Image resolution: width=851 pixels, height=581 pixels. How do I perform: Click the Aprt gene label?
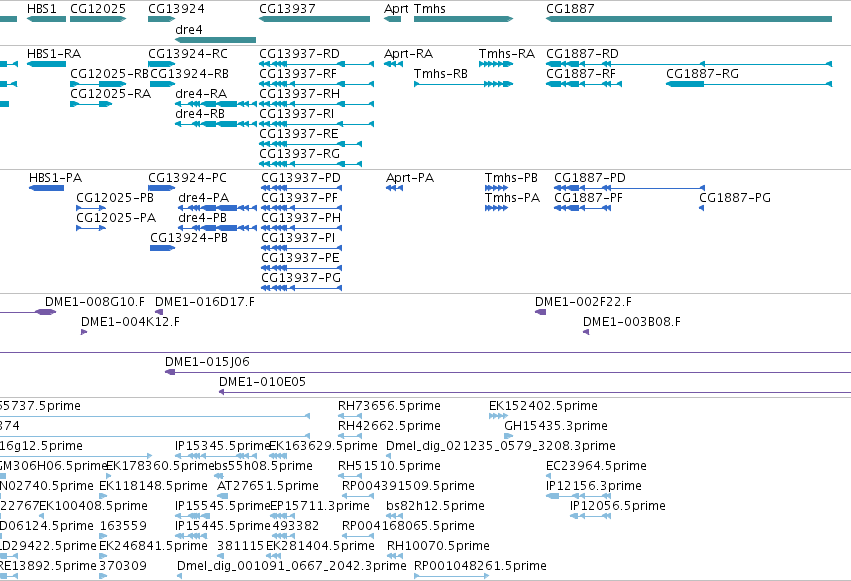coord(396,9)
